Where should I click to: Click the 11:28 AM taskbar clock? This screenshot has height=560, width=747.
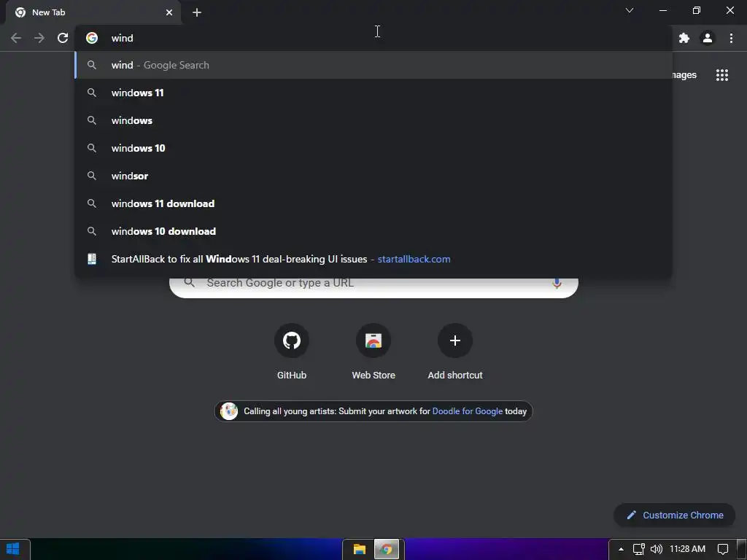(x=687, y=549)
